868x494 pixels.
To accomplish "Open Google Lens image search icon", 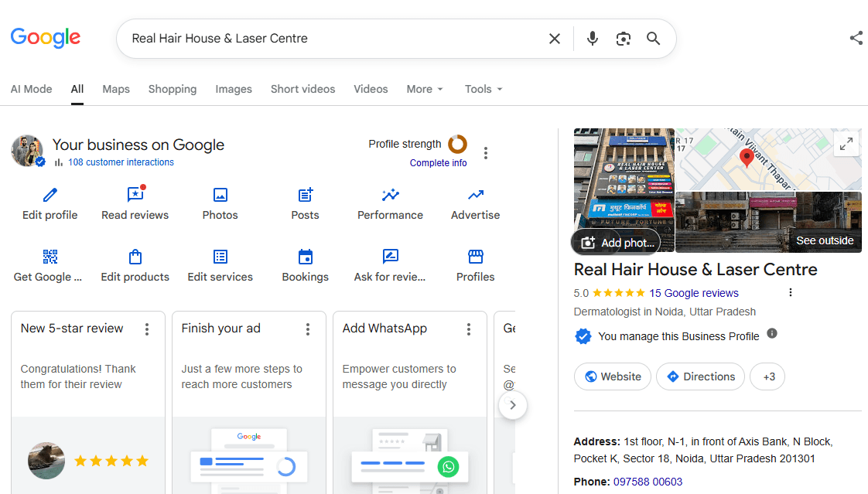I will pyautogui.click(x=624, y=39).
